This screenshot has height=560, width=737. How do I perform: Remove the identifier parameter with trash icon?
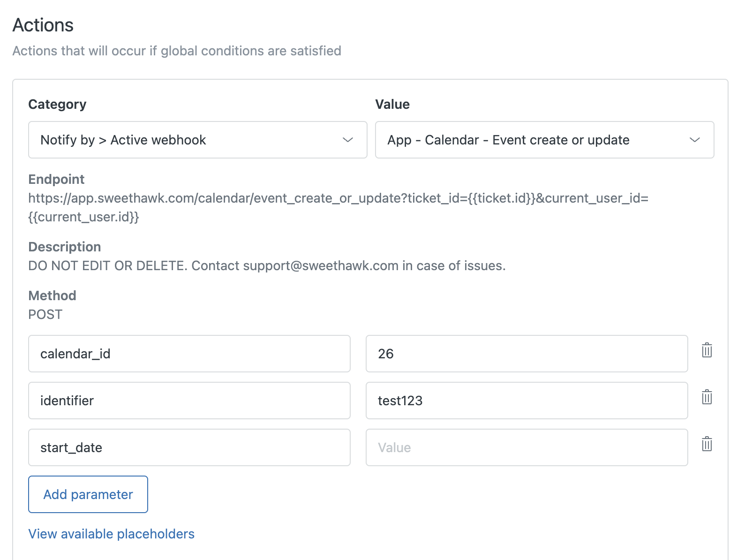pyautogui.click(x=707, y=397)
